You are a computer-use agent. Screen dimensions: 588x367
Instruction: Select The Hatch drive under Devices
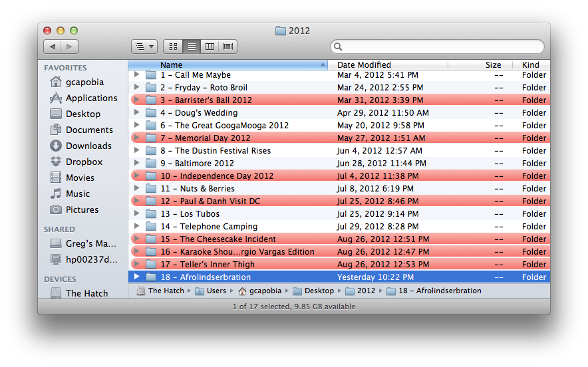tap(79, 293)
